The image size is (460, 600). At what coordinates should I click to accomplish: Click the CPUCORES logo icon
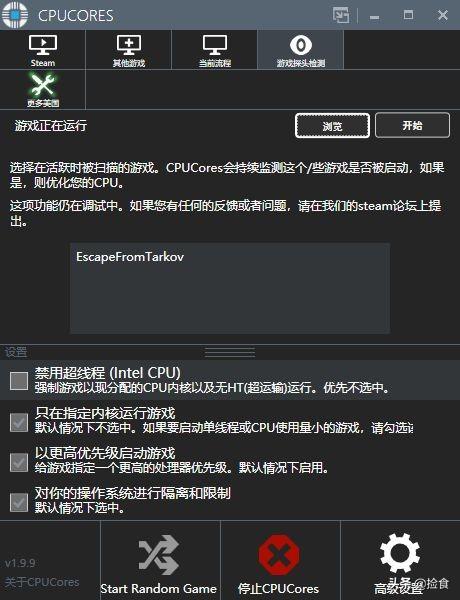15,15
